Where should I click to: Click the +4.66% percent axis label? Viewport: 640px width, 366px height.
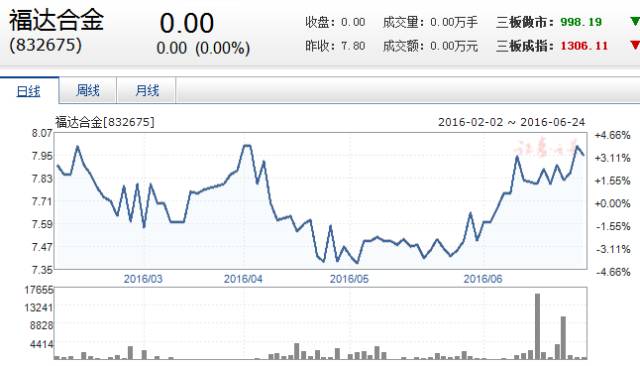612,135
